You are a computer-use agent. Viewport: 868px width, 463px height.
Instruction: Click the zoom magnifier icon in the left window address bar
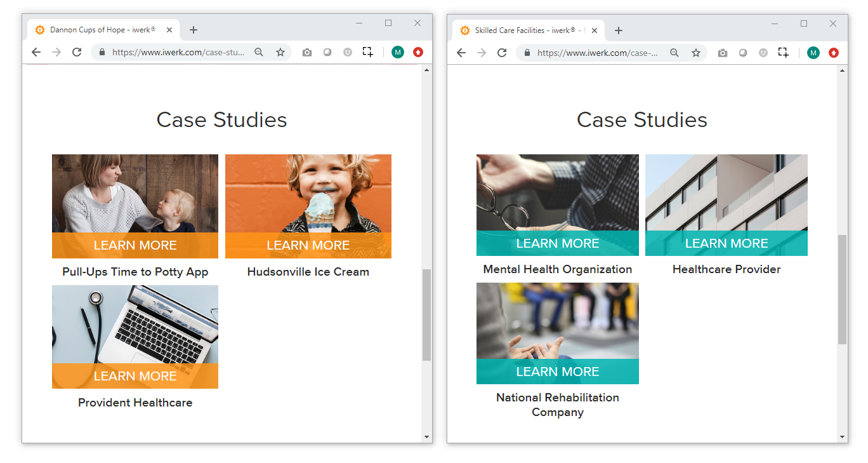click(259, 53)
